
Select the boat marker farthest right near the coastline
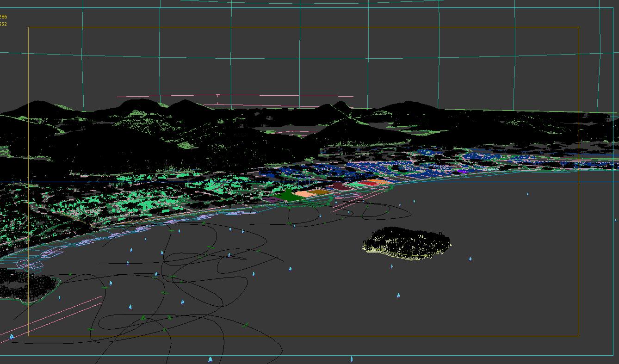point(527,194)
